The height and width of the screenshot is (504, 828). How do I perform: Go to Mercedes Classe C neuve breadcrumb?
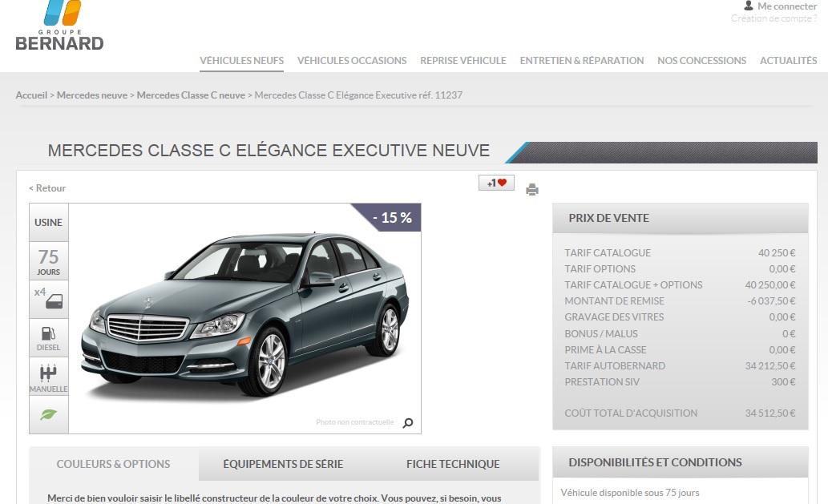(191, 95)
